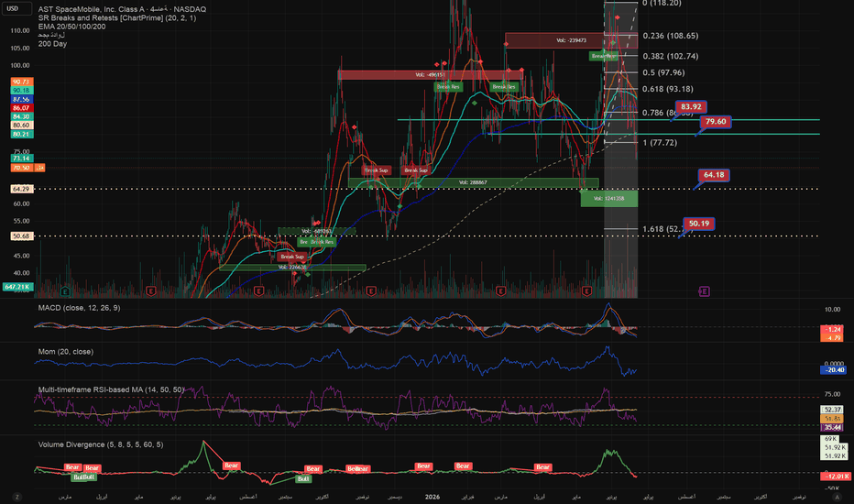Click the blue 87.56 price axis label
This screenshot has height=504, width=854.
(21, 99)
